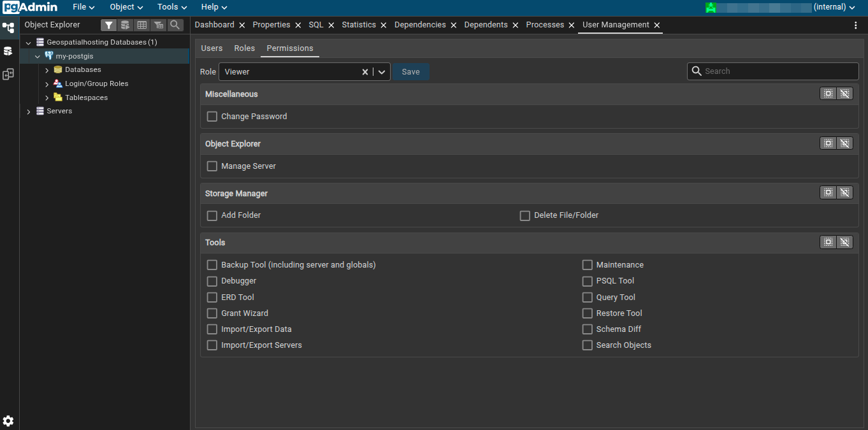This screenshot has height=430, width=868.
Task: Open the three-dot menu near User Management tabs
Action: (x=856, y=24)
